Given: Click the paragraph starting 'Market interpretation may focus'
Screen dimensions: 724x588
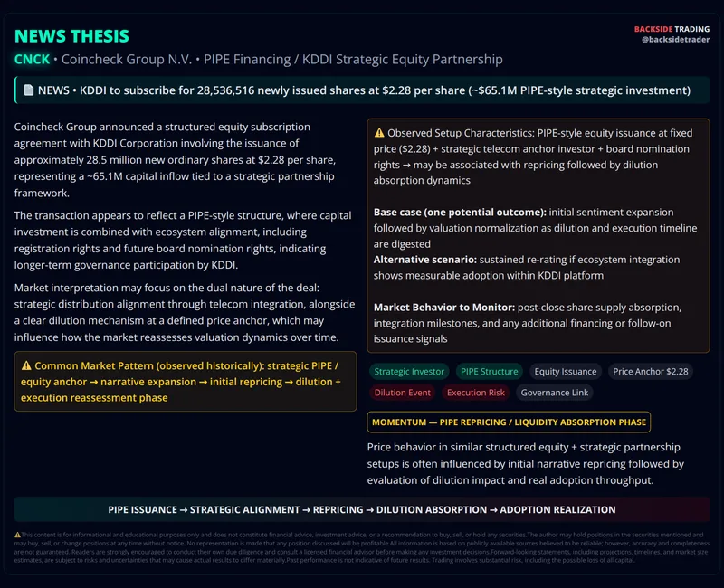Looking at the screenshot, I should coord(185,312).
